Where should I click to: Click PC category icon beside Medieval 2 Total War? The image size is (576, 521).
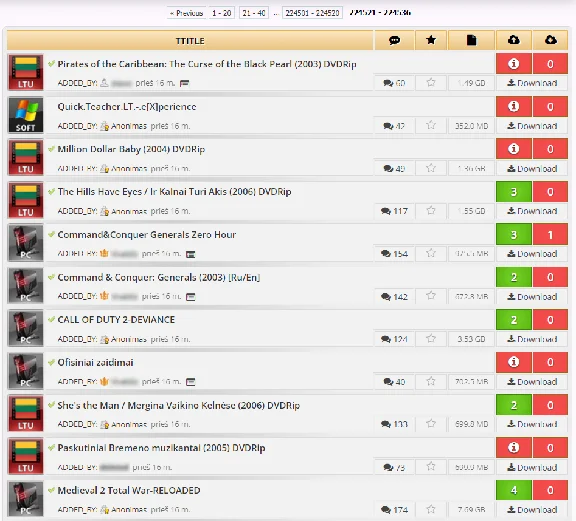(x=25, y=499)
